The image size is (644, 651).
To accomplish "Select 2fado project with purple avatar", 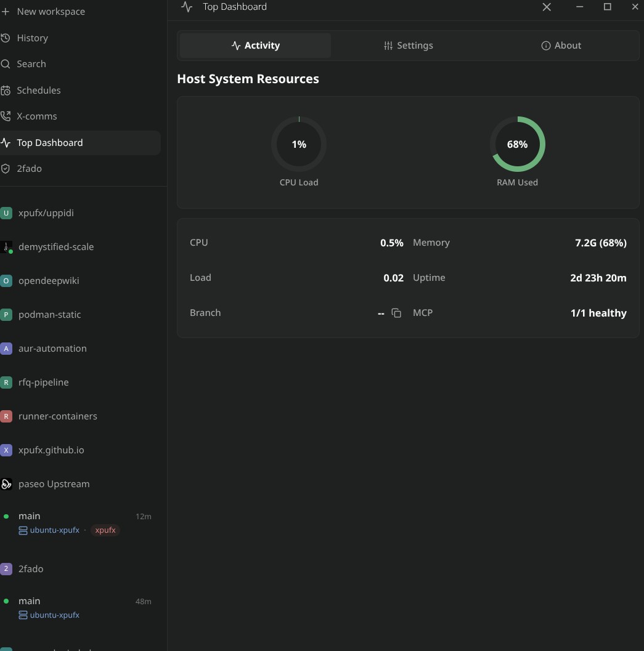I will point(31,569).
